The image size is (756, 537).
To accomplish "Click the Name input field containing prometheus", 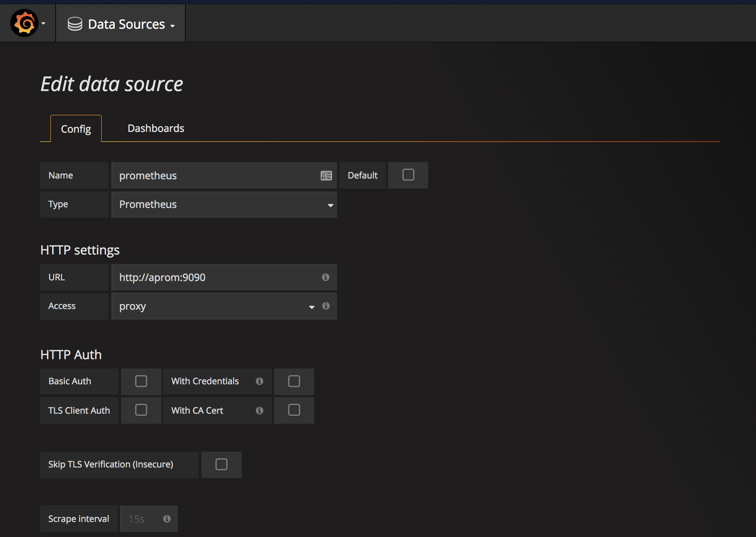I will [x=224, y=175].
